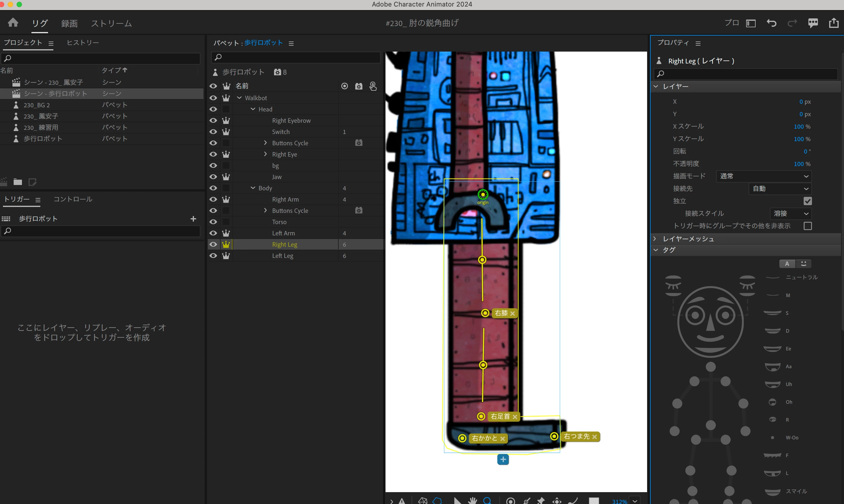This screenshot has width=844, height=504.
Task: Enable トリガー時にグループでその他を非表示 checkbox
Action: click(807, 226)
